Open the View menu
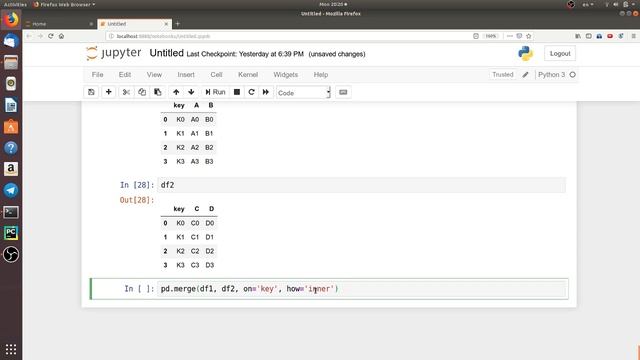 tap(154, 75)
